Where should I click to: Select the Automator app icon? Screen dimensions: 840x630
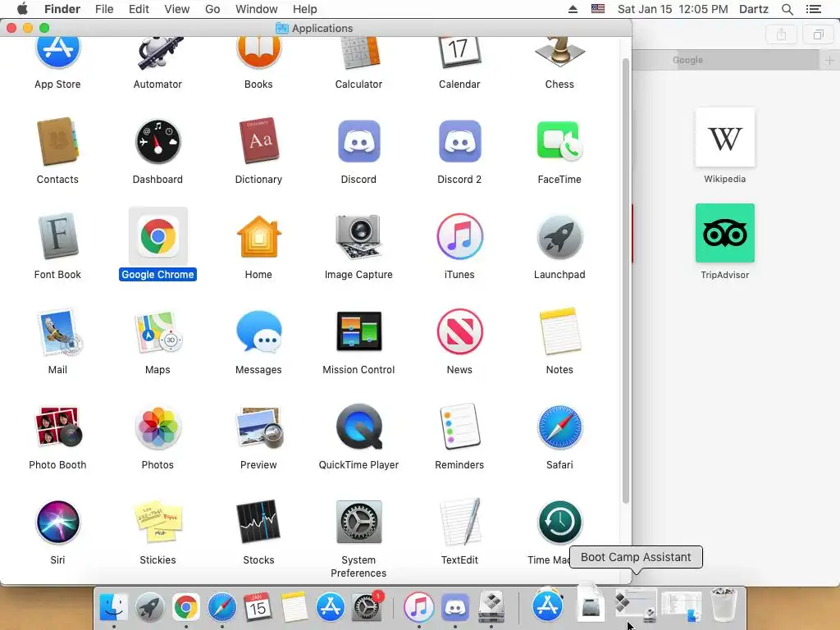pyautogui.click(x=158, y=53)
